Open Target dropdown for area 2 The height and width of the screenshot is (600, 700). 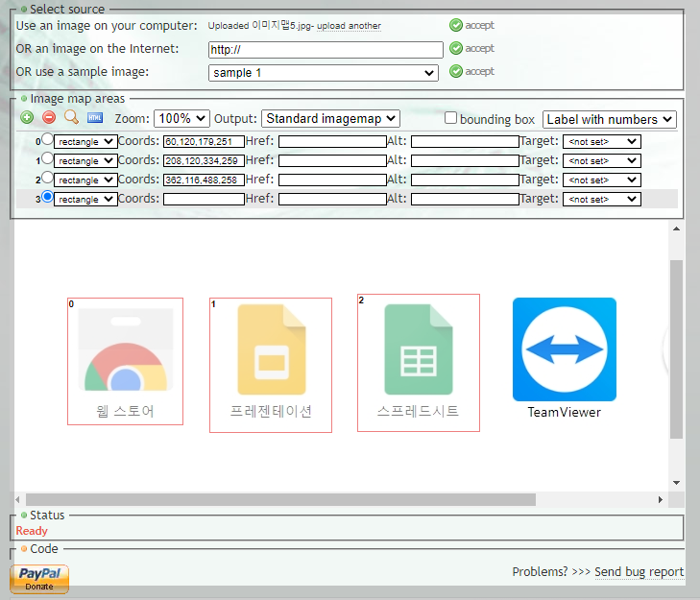point(602,180)
